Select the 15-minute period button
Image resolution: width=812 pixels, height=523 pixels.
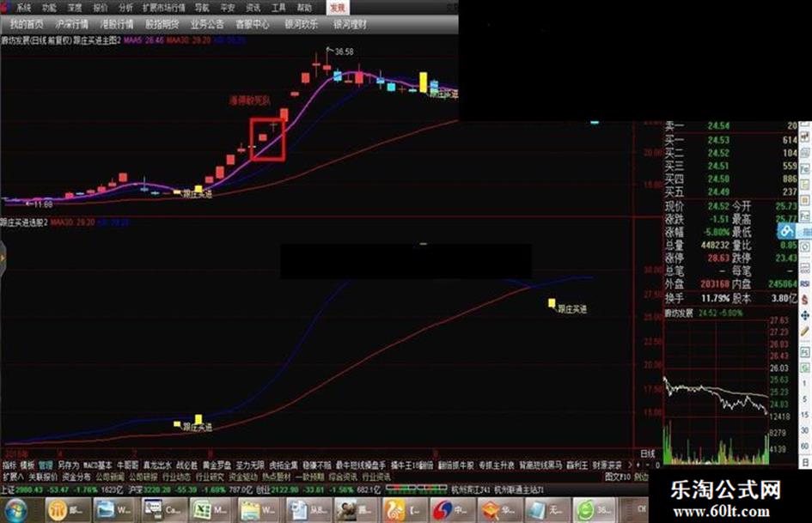pos(804,415)
